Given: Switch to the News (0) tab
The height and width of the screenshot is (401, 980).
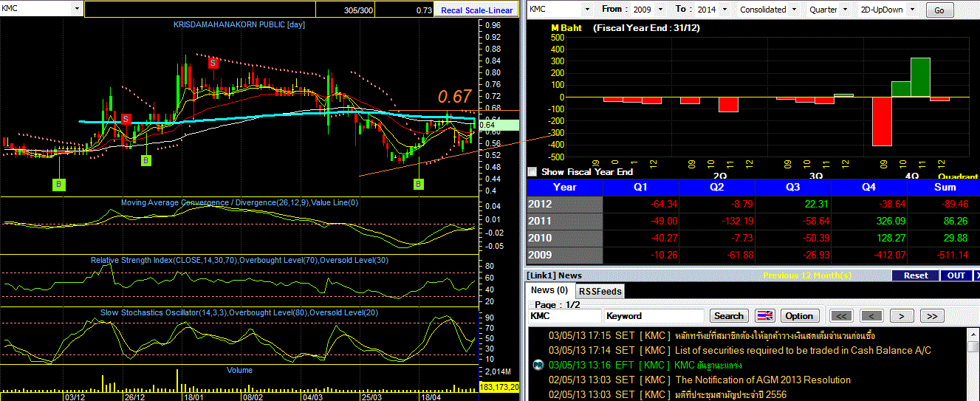Looking at the screenshot, I should [x=549, y=290].
